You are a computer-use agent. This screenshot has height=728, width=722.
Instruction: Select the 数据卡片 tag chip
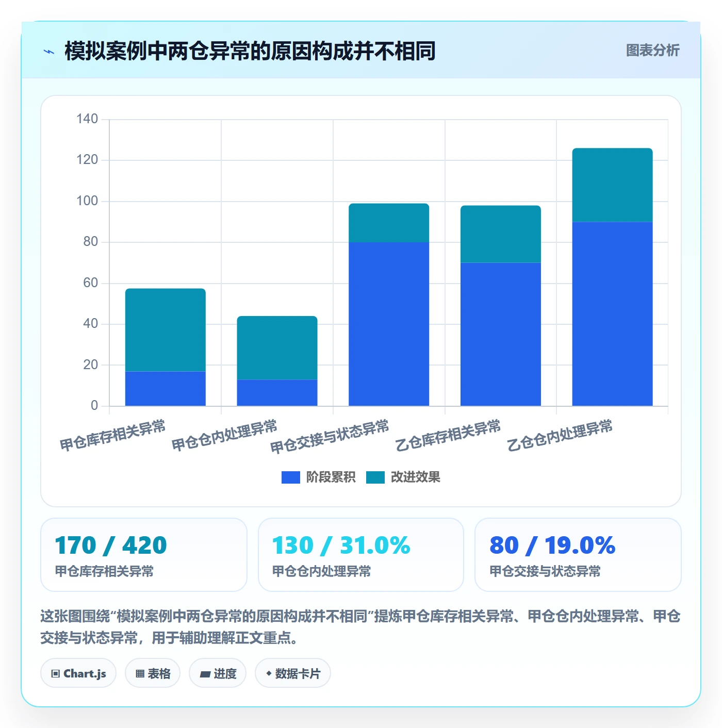293,673
